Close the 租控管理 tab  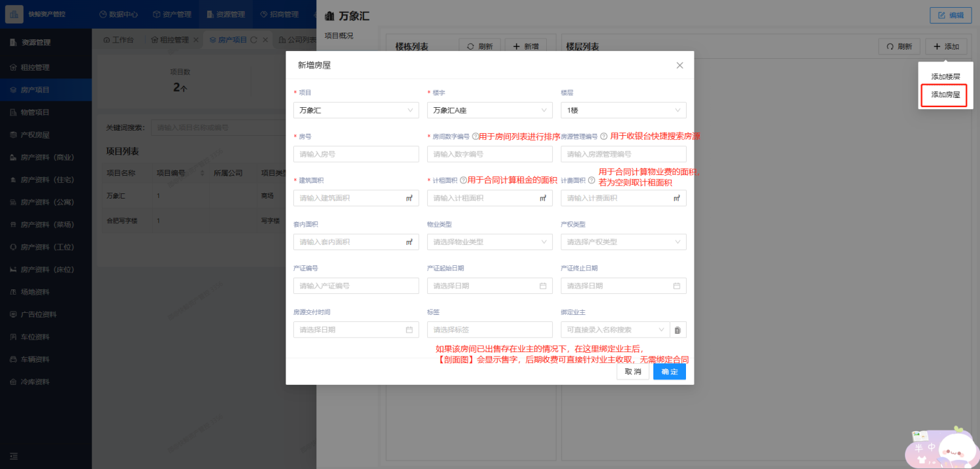click(x=196, y=40)
